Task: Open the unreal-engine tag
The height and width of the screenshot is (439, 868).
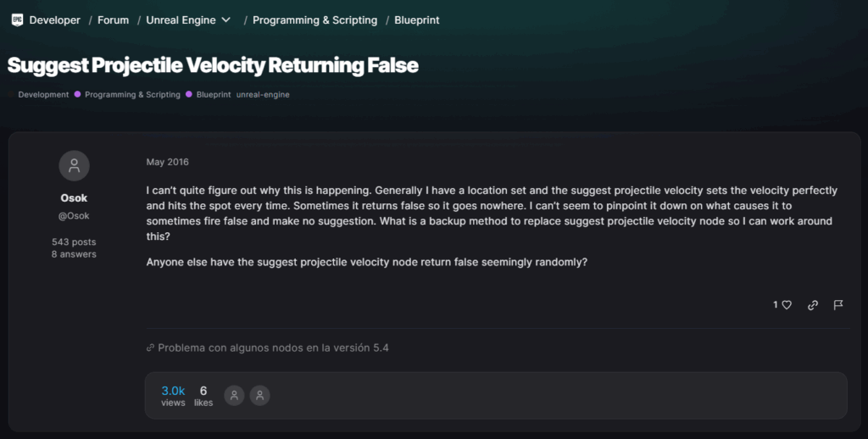Action: click(x=263, y=95)
